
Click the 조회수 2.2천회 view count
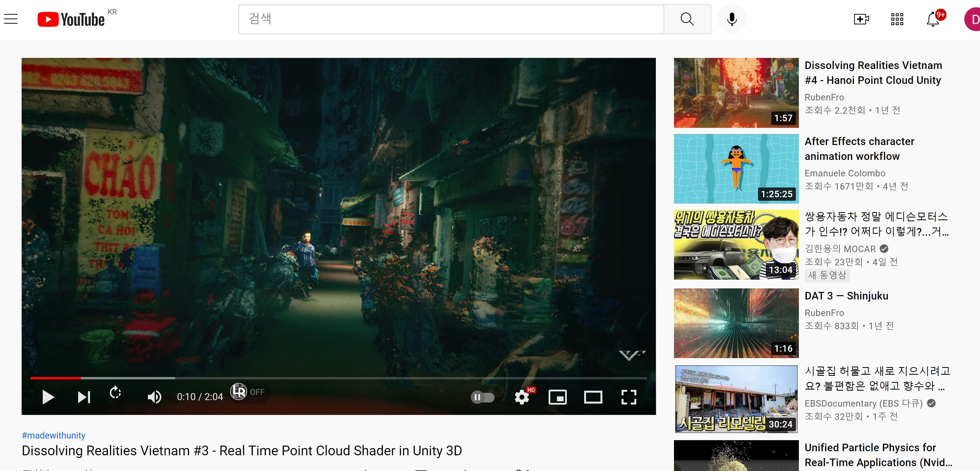click(x=835, y=110)
